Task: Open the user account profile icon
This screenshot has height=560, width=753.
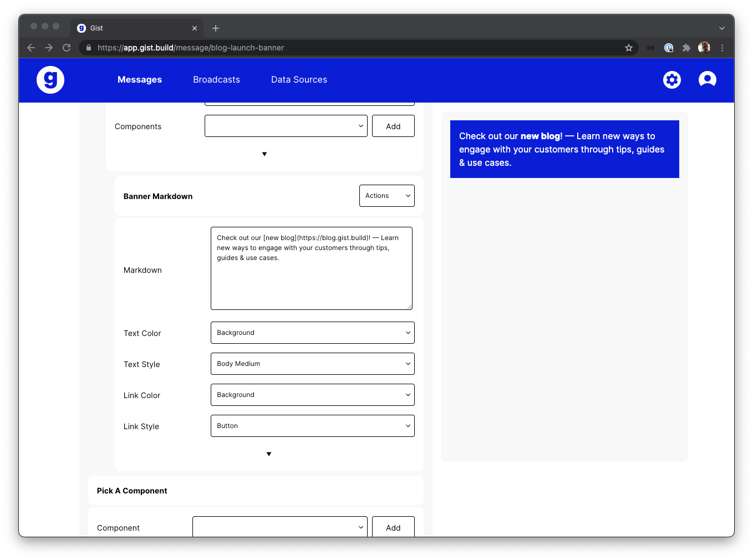Action: 708,80
